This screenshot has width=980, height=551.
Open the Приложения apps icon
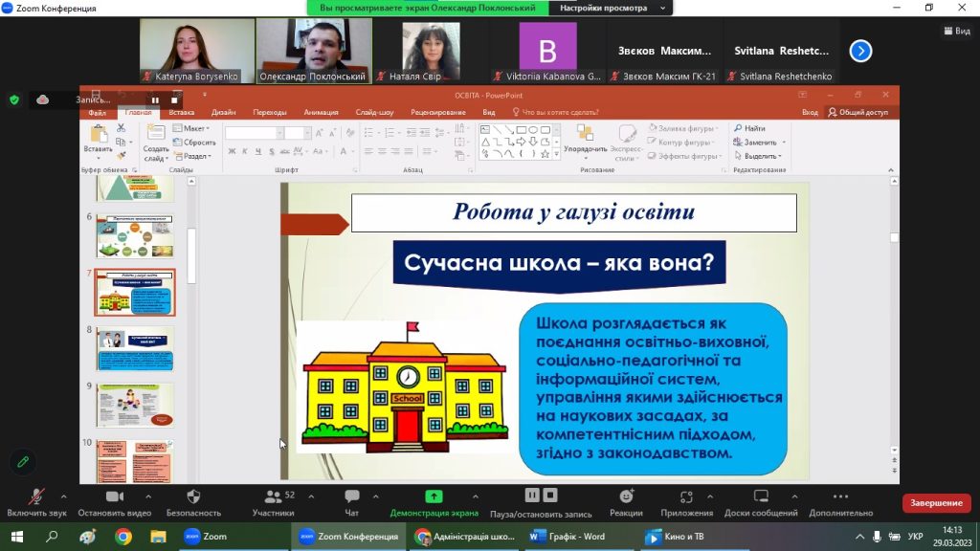686,496
